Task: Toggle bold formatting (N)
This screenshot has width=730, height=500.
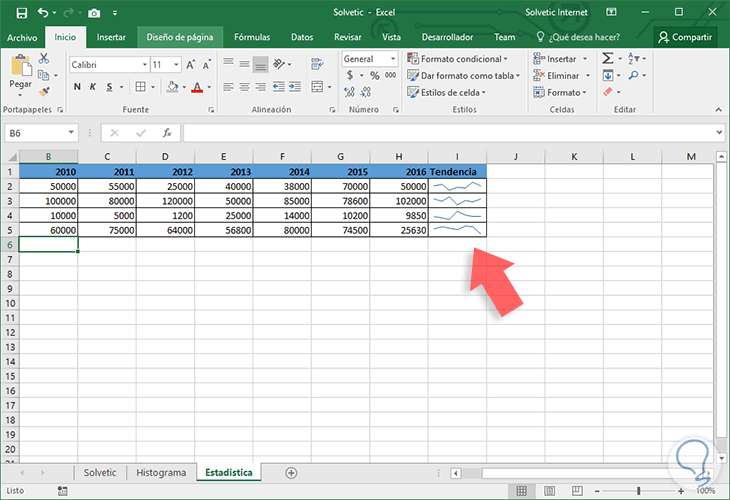Action: pyautogui.click(x=76, y=87)
